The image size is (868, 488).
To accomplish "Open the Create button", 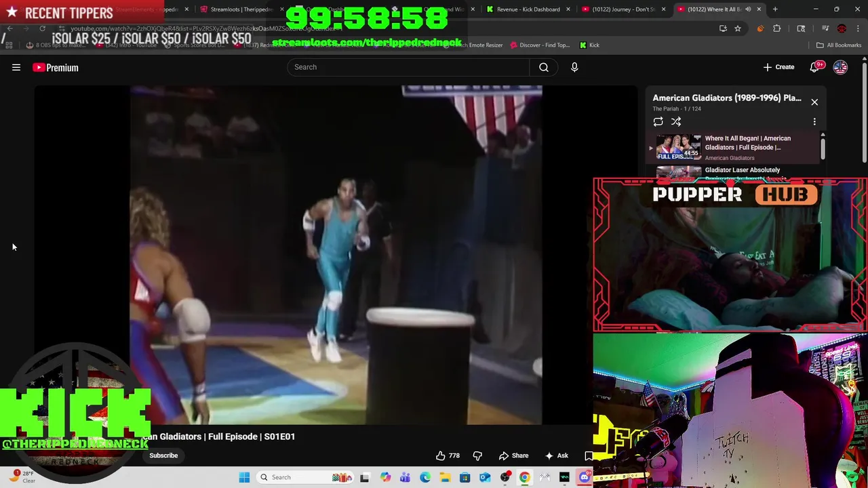I will [x=778, y=67].
